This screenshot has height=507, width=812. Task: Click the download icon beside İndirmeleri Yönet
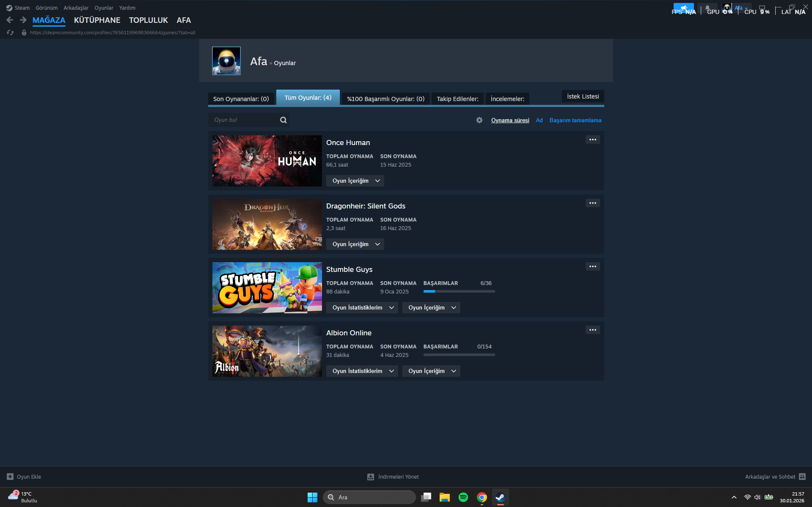(371, 477)
